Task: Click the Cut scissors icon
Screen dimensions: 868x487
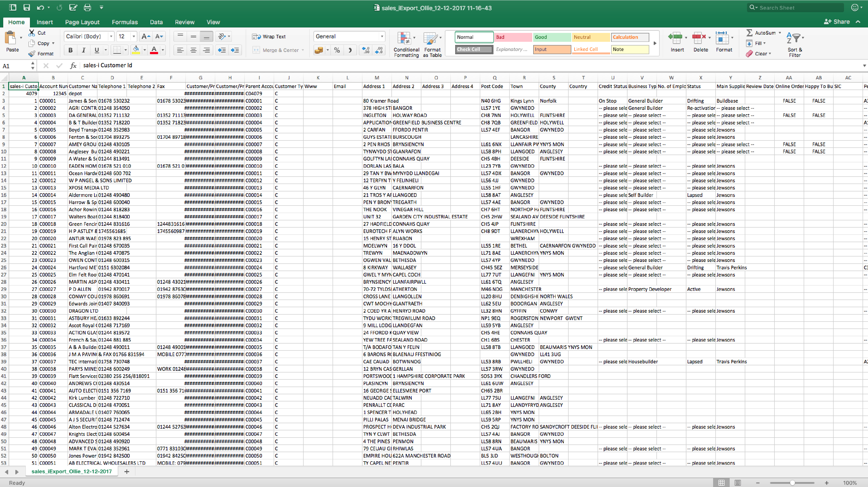Action: point(32,33)
